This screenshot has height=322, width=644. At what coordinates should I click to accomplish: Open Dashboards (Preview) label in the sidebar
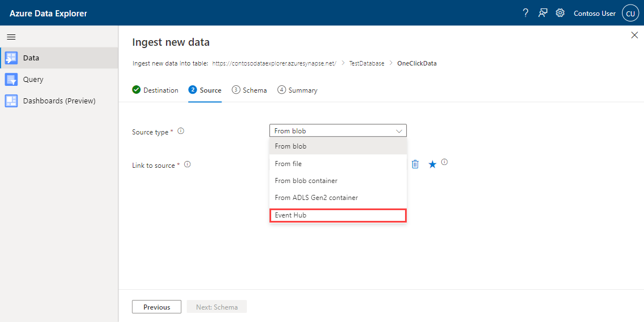[59, 101]
